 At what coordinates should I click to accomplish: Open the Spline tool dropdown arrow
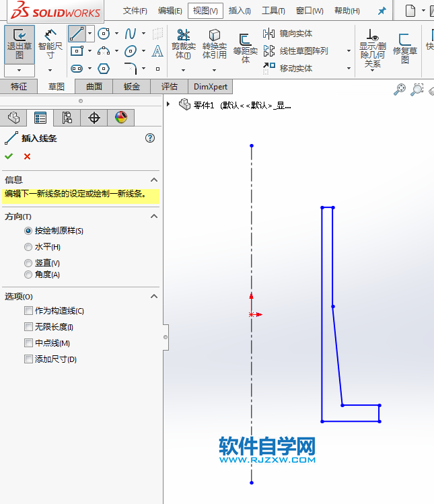[x=144, y=34]
